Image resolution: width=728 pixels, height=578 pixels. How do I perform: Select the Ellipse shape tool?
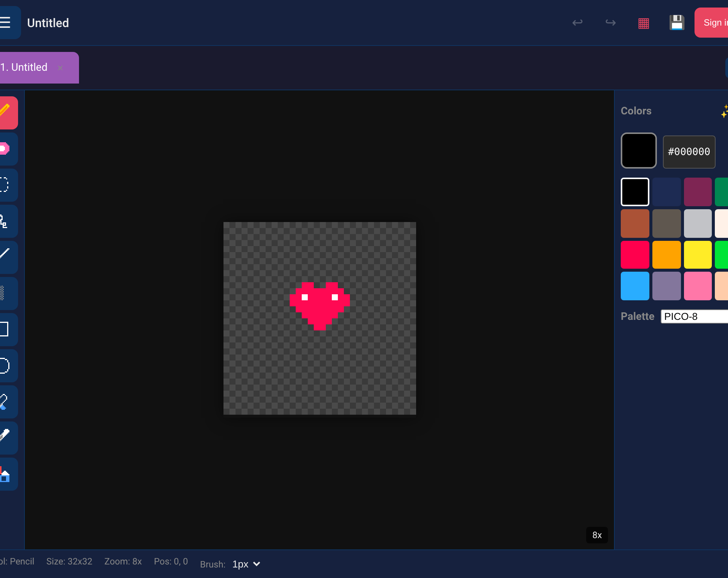point(7,365)
